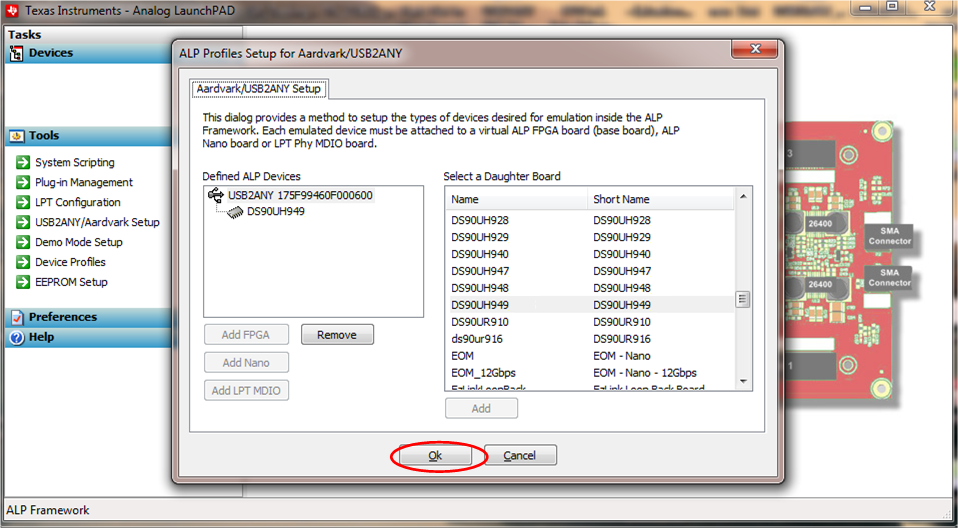The width and height of the screenshot is (958, 528).
Task: Click the Tools section icon
Action: (16, 136)
